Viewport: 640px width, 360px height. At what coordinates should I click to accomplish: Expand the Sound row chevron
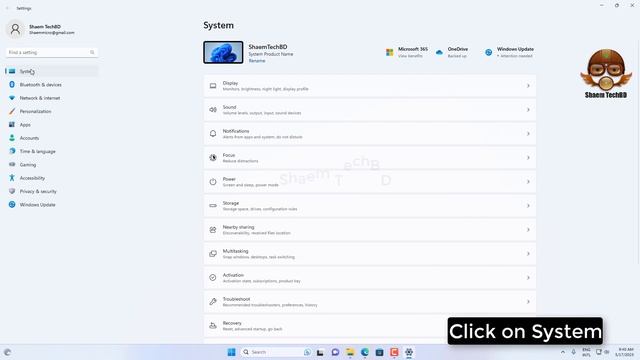pos(528,110)
